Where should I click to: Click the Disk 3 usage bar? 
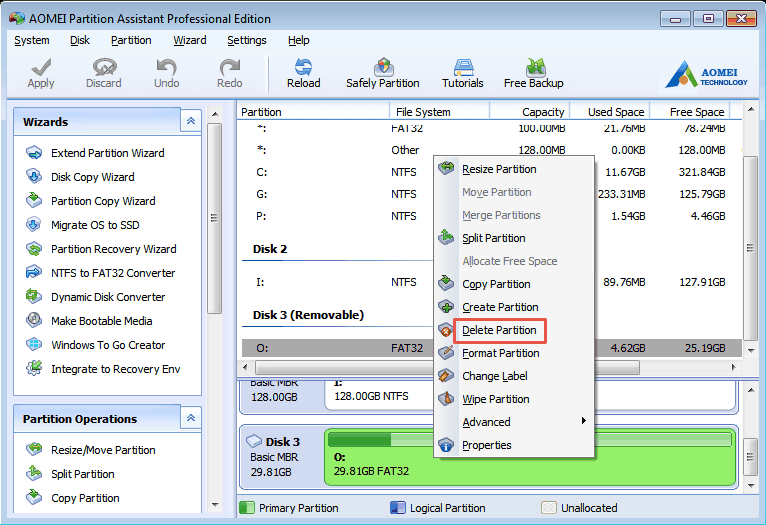point(530,440)
